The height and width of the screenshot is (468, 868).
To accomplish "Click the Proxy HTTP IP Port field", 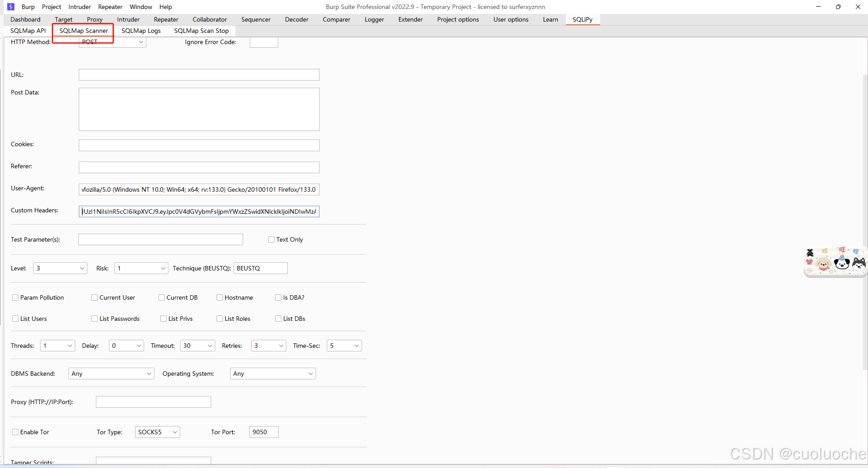I will [x=154, y=402].
